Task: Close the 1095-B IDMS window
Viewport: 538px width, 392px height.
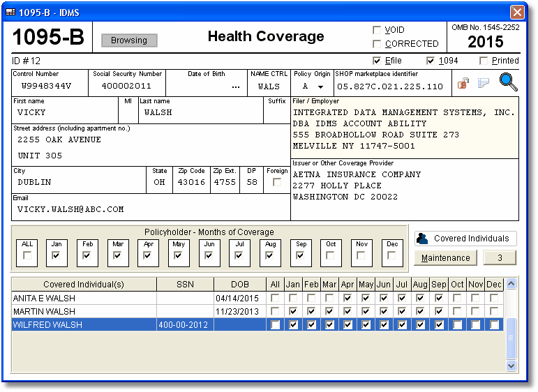Action: click(x=517, y=13)
